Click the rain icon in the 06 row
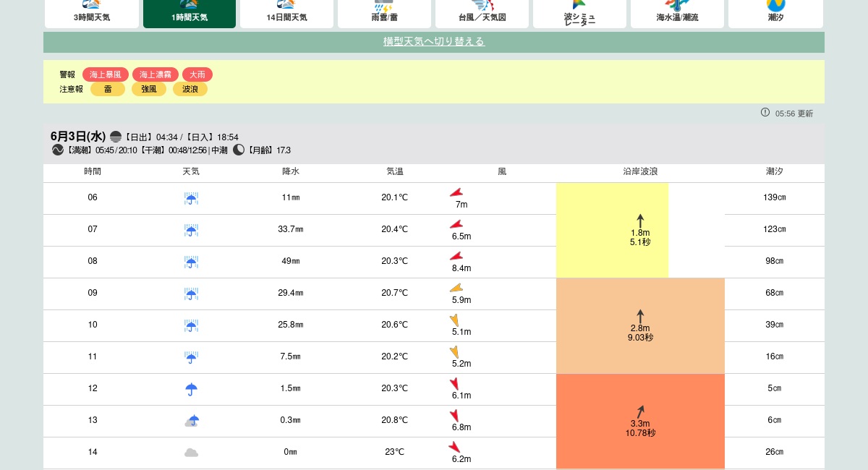The height and width of the screenshot is (470, 868). click(x=191, y=199)
